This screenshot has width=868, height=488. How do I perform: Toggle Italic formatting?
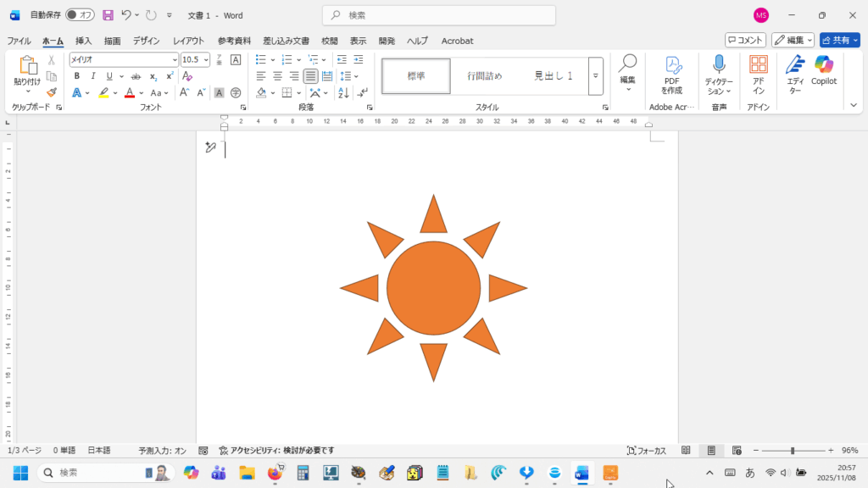tap(92, 76)
